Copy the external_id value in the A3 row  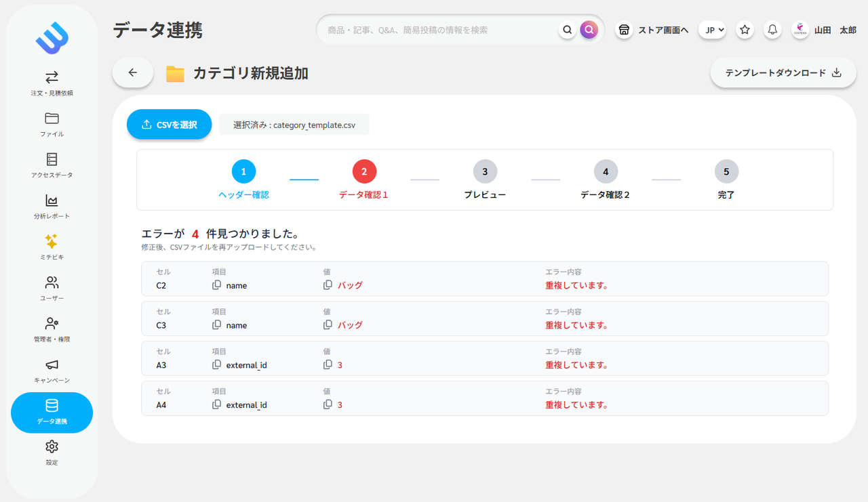click(x=216, y=364)
